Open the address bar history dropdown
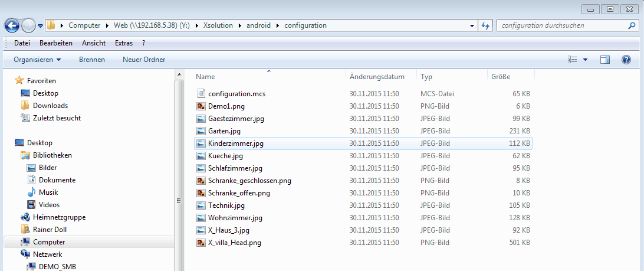This screenshot has height=271, width=644. [472, 25]
